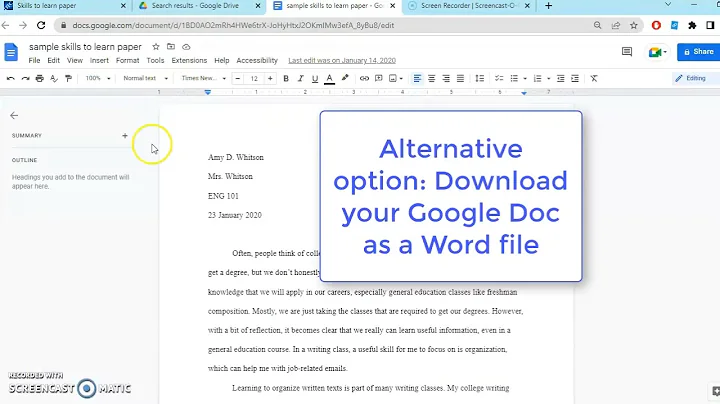Click the bulleted list icon
This screenshot has width=720, height=404.
514,79
